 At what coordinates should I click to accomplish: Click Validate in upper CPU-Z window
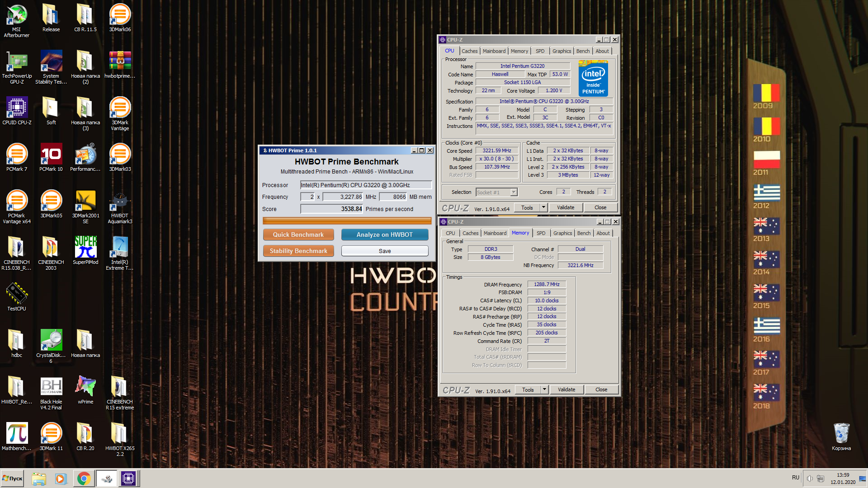pyautogui.click(x=566, y=207)
